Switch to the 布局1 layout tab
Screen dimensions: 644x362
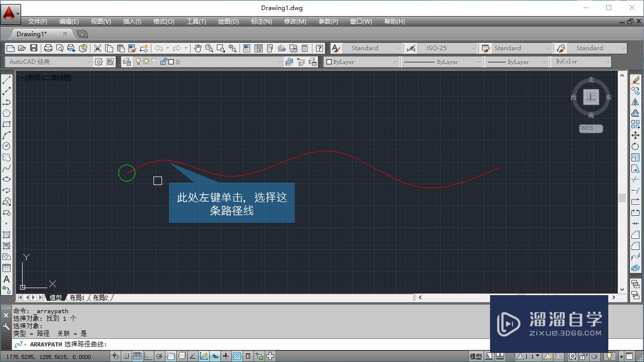77,298
